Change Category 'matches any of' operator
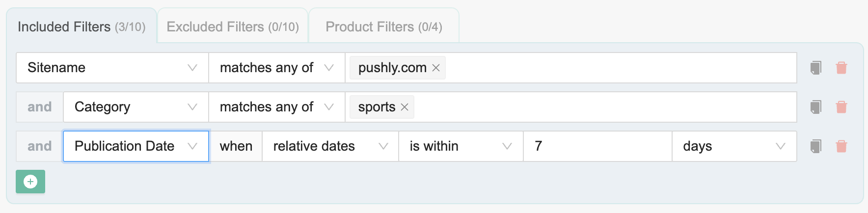The width and height of the screenshot is (868, 213). (x=276, y=107)
